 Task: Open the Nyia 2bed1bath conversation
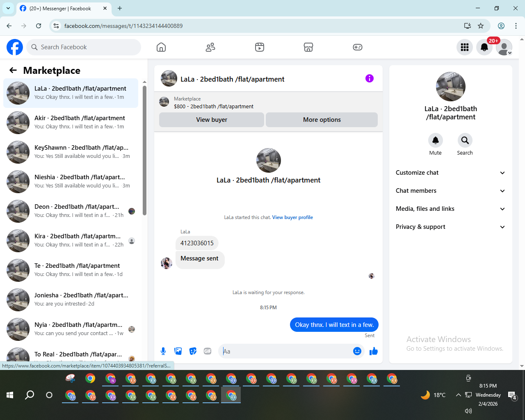pyautogui.click(x=71, y=329)
